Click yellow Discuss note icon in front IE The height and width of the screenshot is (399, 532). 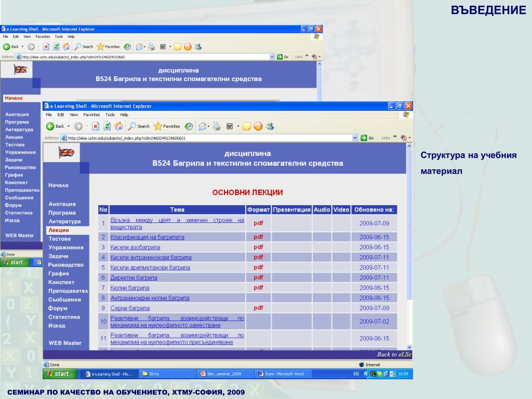click(247, 126)
